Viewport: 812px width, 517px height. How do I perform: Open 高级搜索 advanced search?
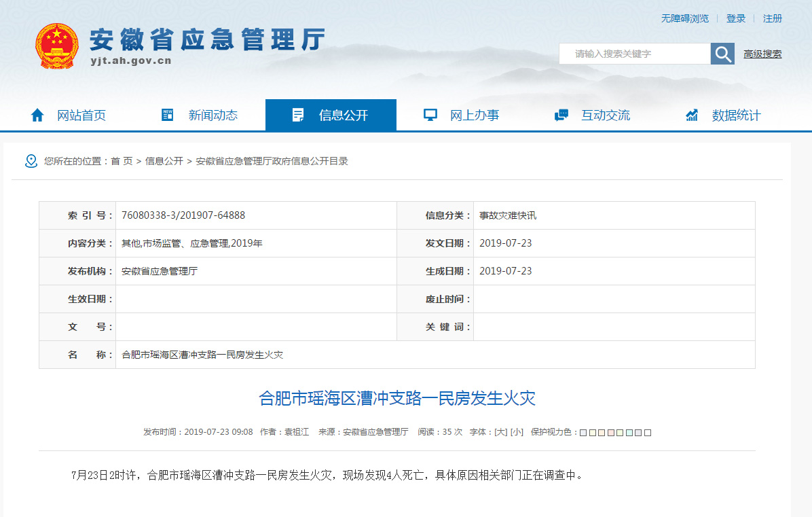point(762,54)
